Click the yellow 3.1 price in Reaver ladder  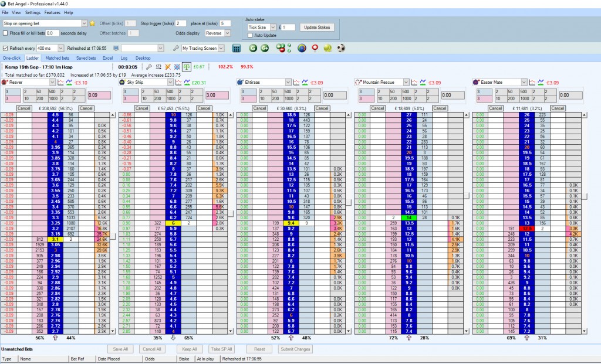55,239
